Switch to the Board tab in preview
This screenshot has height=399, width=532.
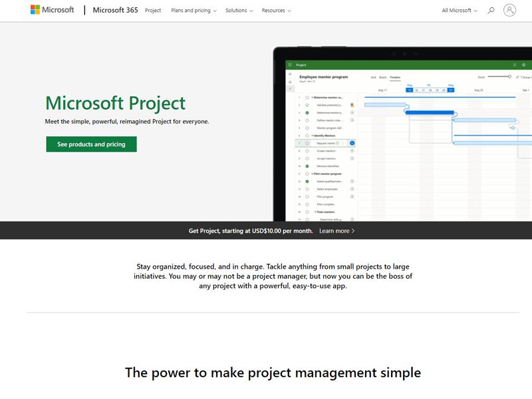point(383,77)
